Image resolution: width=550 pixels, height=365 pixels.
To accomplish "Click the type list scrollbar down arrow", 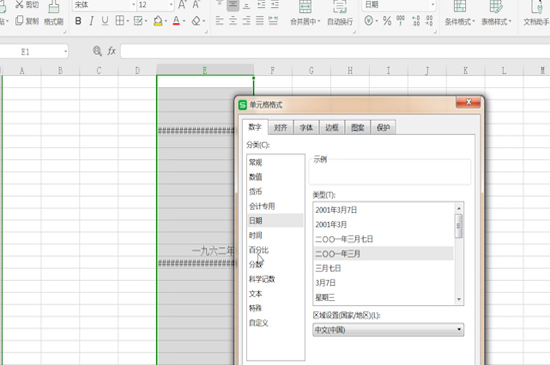I will [x=459, y=299].
